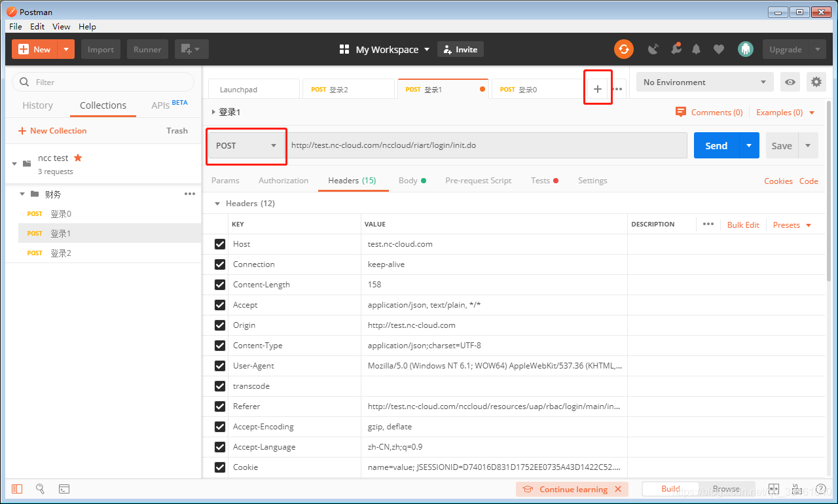Viewport: 838px width, 504px height.
Task: Star the ncc test collection
Action: pyautogui.click(x=78, y=158)
